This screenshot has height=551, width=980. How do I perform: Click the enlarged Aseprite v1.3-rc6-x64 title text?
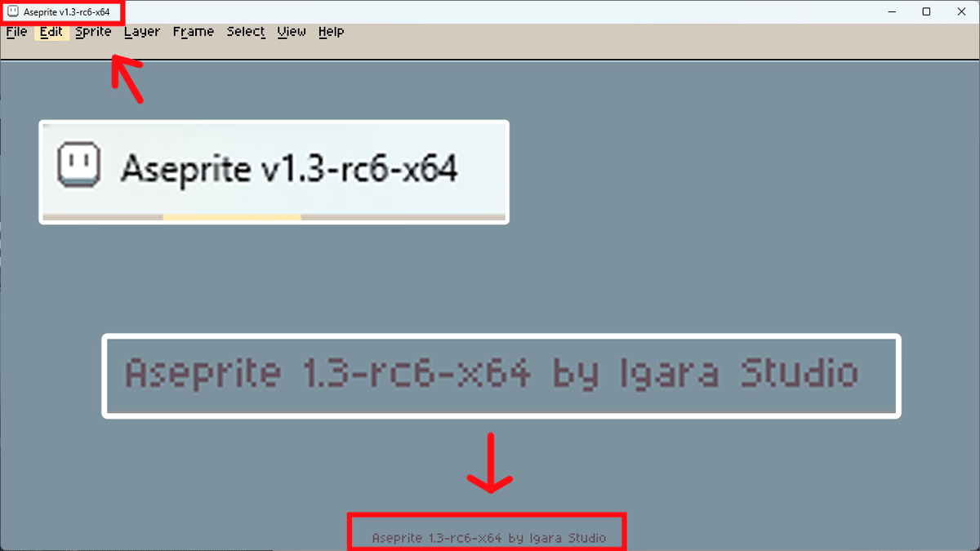tap(288, 170)
